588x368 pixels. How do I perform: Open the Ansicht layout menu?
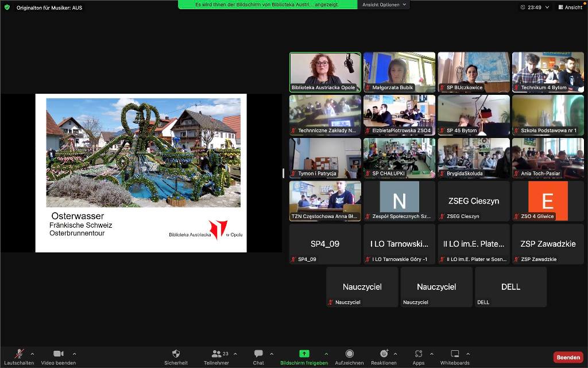coord(570,7)
